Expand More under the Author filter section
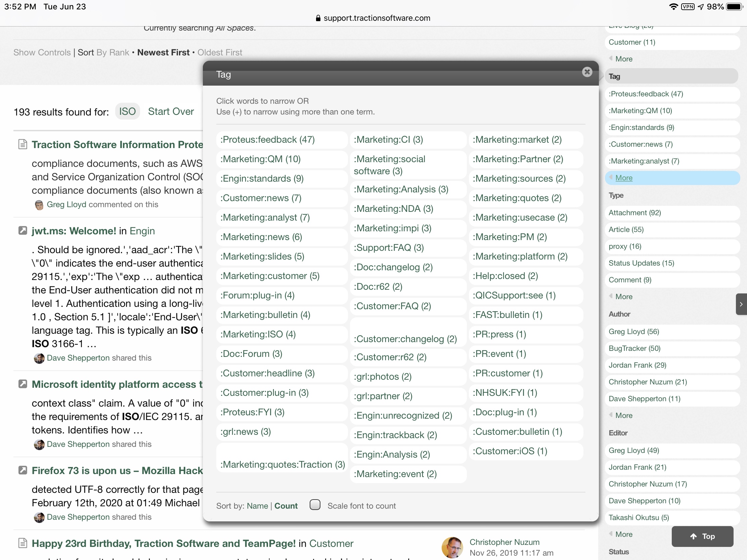Image resolution: width=747 pixels, height=560 pixels. pyautogui.click(x=623, y=416)
